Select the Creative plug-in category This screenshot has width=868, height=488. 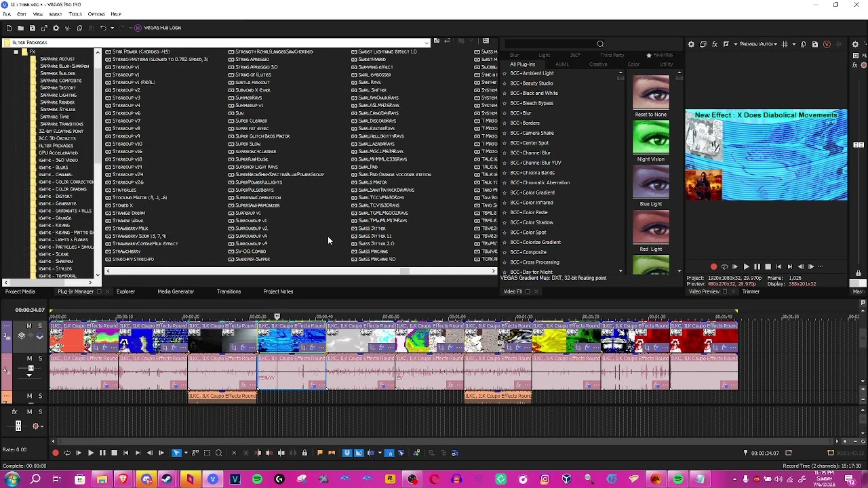click(598, 64)
